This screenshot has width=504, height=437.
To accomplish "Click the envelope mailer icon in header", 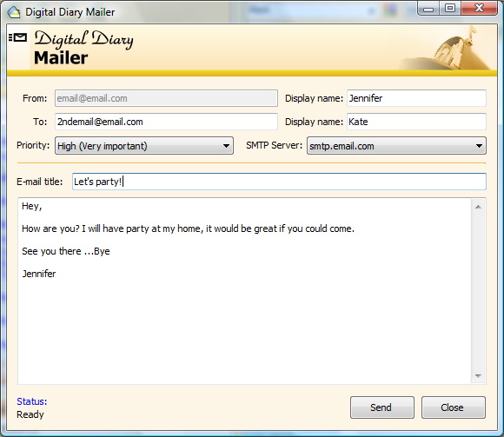I will [x=17, y=37].
